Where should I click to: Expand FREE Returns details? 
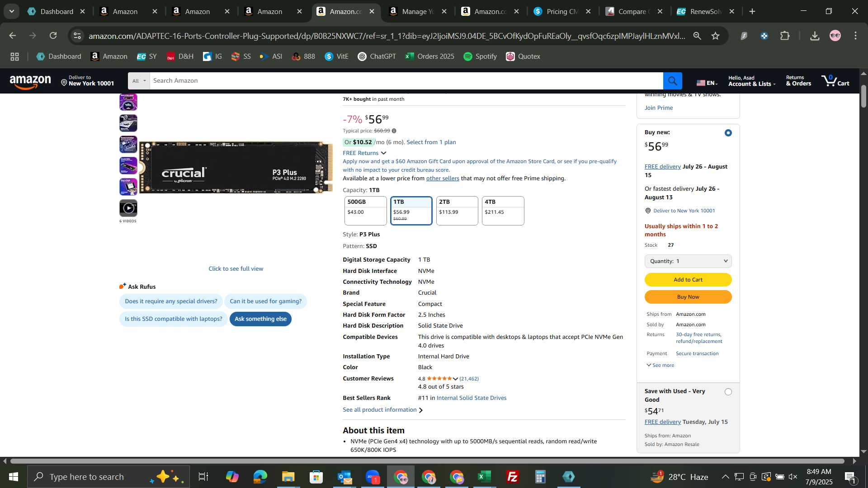[364, 153]
